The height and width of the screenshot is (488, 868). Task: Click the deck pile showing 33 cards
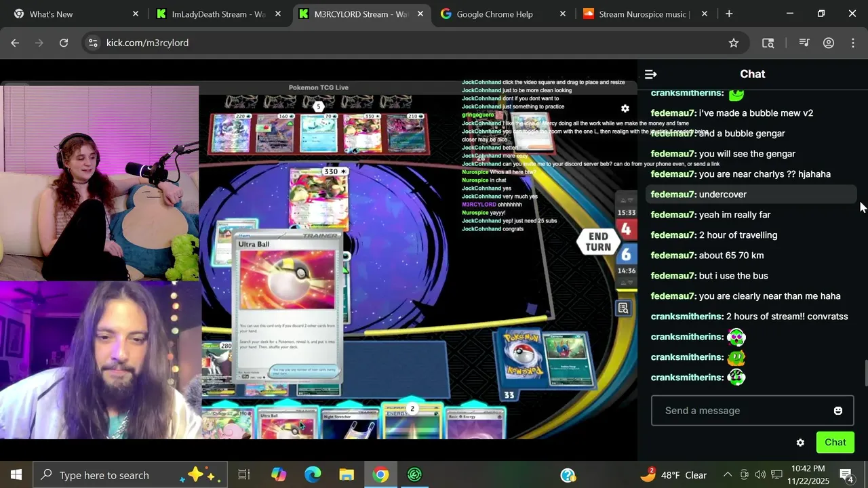coord(522,359)
